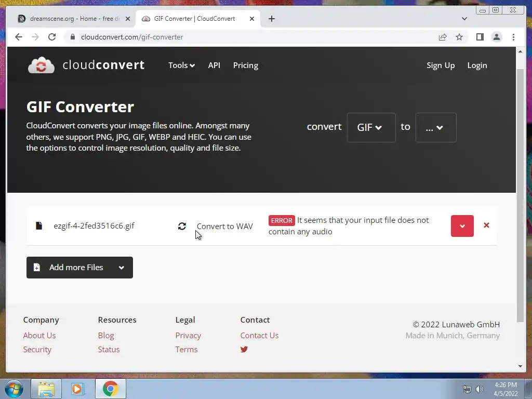This screenshot has height=399, width=532.
Task: Open the Terms footer link
Action: (x=187, y=350)
